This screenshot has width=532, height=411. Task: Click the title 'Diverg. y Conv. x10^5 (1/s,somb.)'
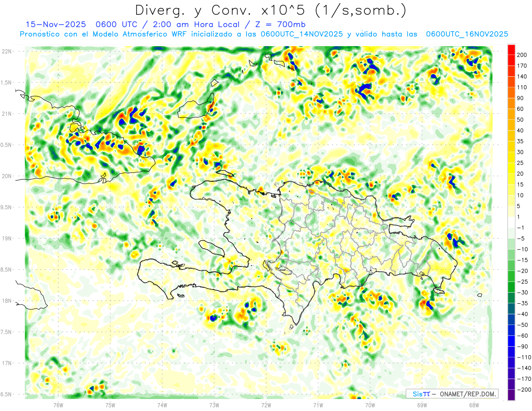tap(270, 10)
